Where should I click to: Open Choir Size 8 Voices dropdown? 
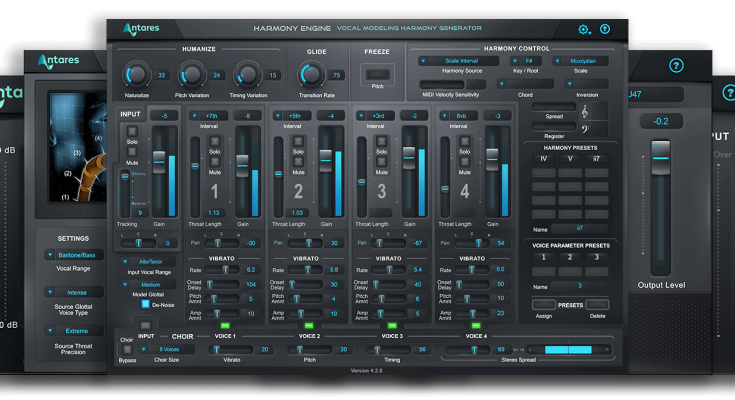pyautogui.click(x=167, y=349)
